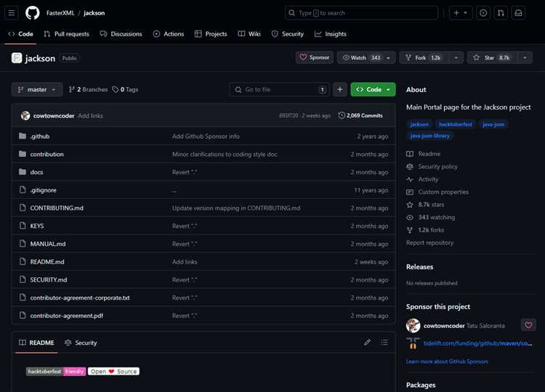The width and height of the screenshot is (545, 392).
Task: Open the Actions tab
Action: 169,34
